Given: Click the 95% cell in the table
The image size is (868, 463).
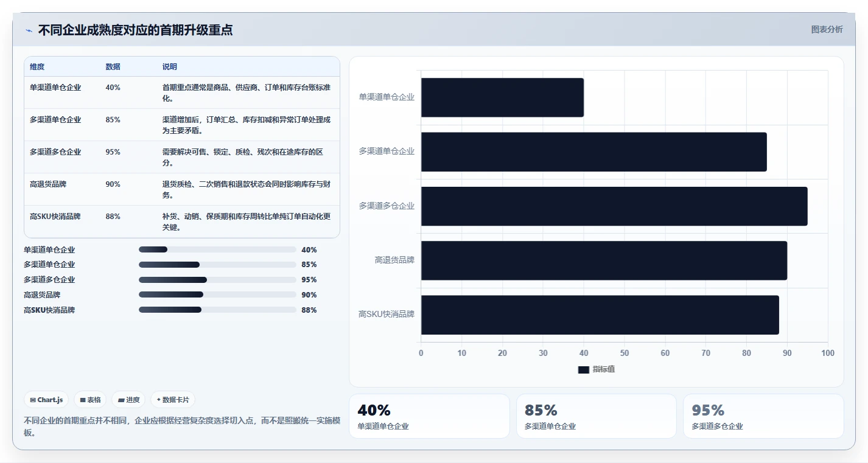Looking at the screenshot, I should [113, 152].
